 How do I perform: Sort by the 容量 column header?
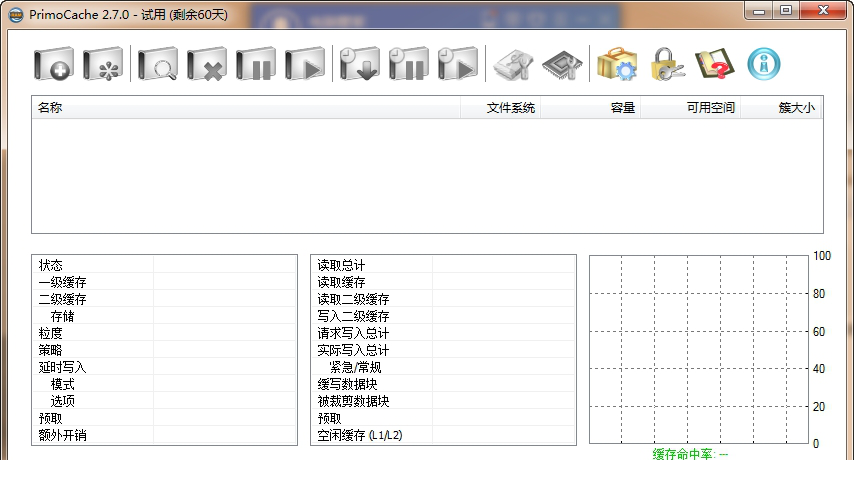[590, 108]
